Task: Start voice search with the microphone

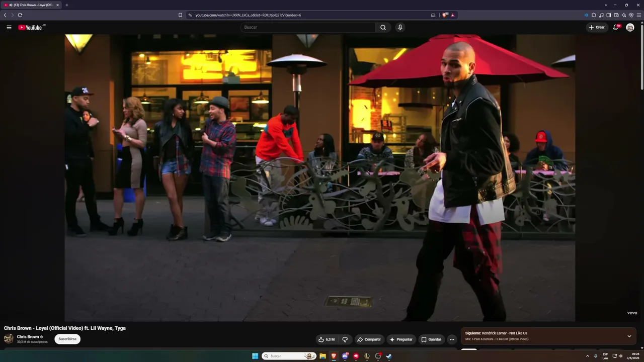Action: 400,27
